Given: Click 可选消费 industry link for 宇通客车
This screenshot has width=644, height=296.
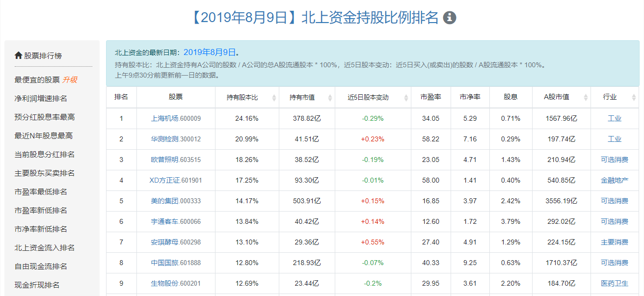Looking at the screenshot, I should click(615, 221).
